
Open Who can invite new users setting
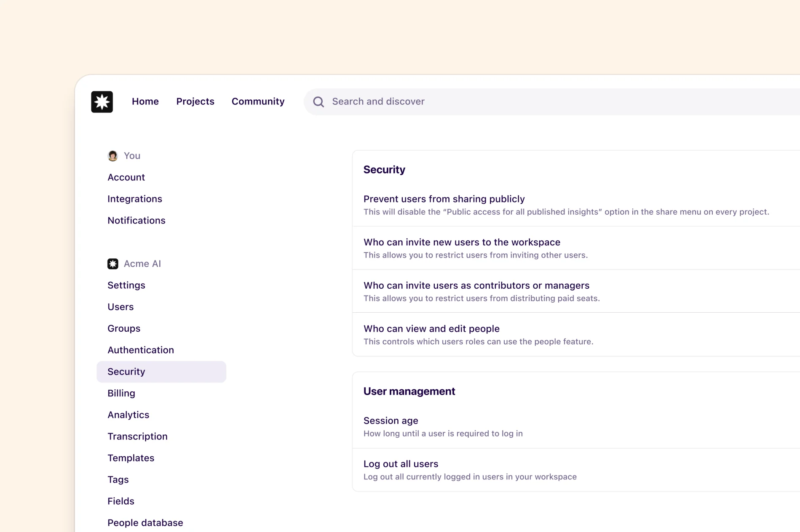point(462,242)
